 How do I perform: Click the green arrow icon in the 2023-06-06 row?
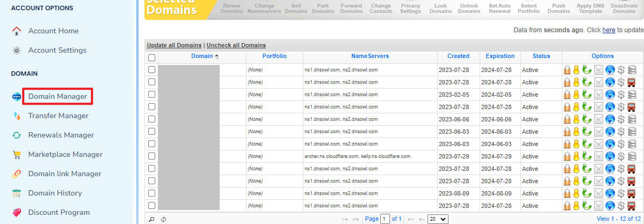point(587,119)
